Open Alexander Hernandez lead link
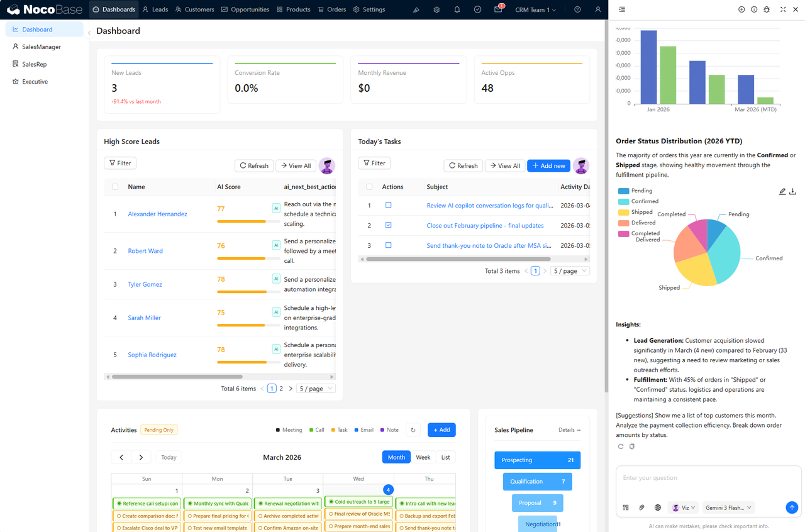Image resolution: width=805 pixels, height=532 pixels. coord(157,214)
